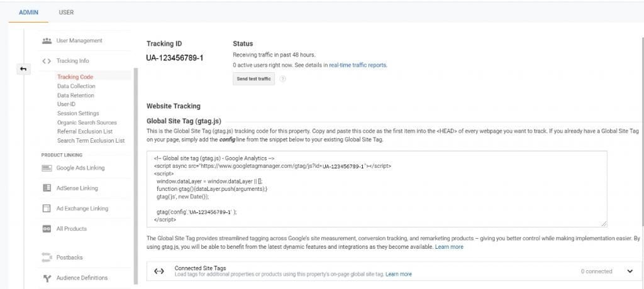
Task: Click the User Management people icon
Action: point(47,41)
